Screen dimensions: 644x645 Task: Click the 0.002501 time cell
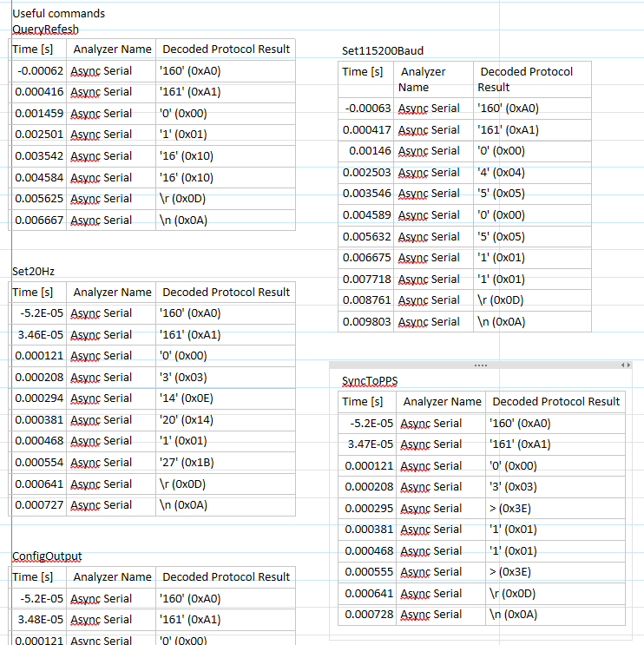click(x=39, y=135)
